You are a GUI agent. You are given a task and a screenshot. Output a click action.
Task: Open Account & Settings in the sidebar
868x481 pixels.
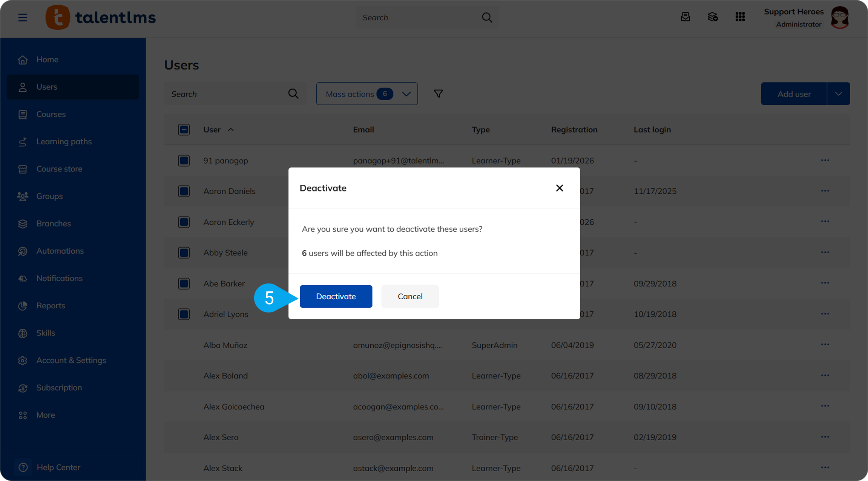73,360
